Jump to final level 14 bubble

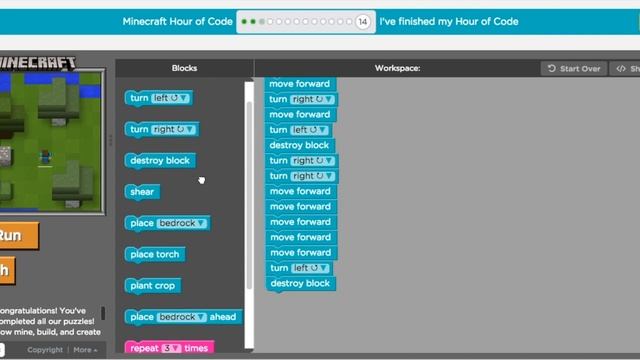pyautogui.click(x=362, y=22)
